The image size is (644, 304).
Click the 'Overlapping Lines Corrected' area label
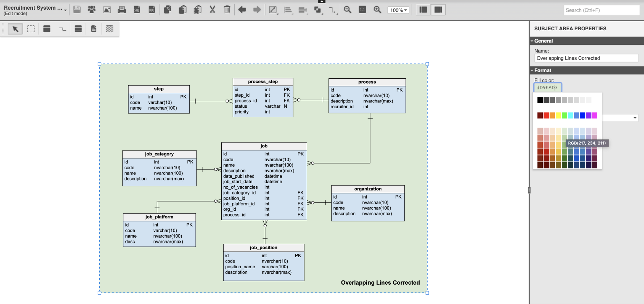(380, 283)
